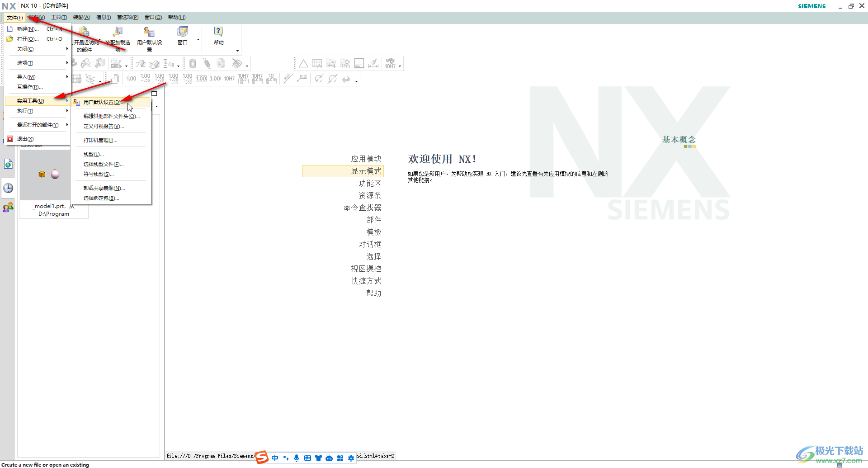Expand the 导入(M) submenu

point(38,77)
